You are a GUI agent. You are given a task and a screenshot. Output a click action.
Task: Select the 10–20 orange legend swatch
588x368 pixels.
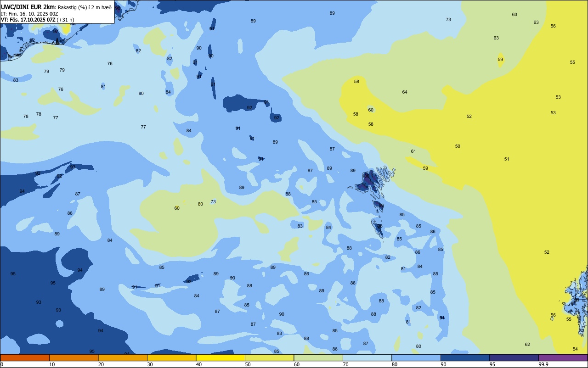73,357
